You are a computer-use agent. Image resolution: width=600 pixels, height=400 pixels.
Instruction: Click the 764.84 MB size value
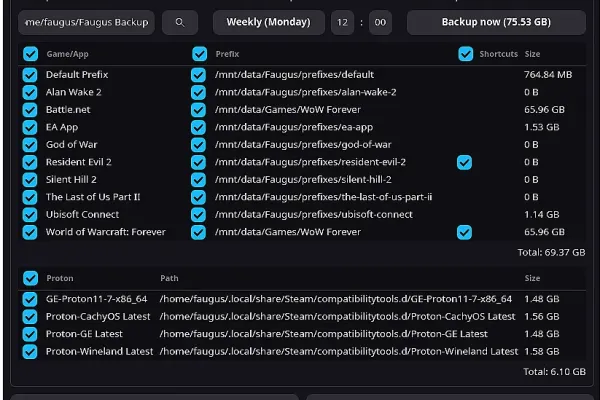tap(548, 75)
